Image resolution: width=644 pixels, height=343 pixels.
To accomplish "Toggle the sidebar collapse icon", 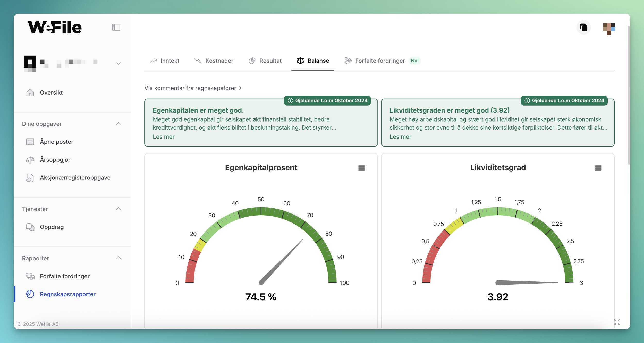I will [x=116, y=27].
